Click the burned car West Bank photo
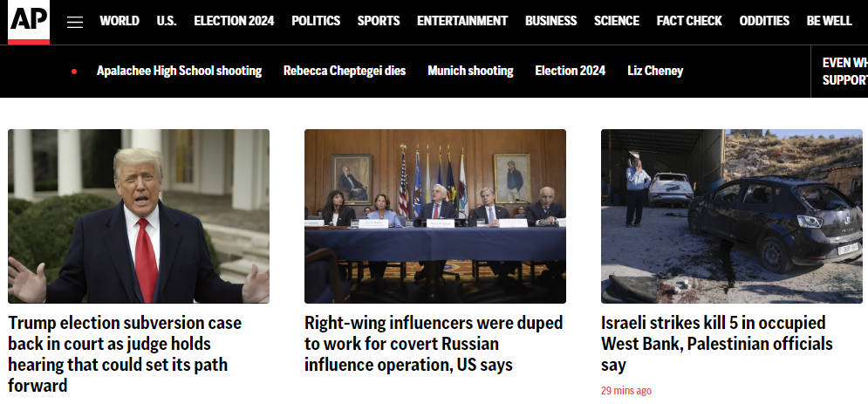 point(732,216)
